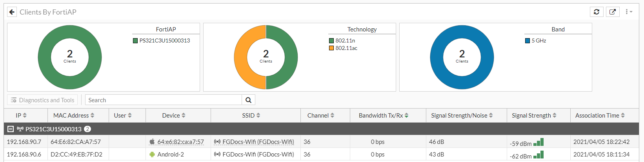Click the first FGDocs-Wifi SSID radio icon
This screenshot has height=162, width=644.
click(x=217, y=142)
